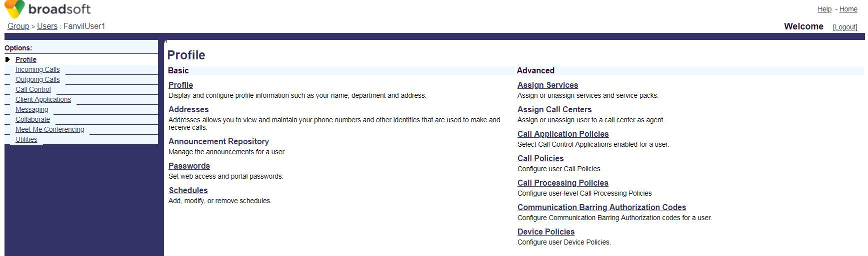The width and height of the screenshot is (868, 256).
Task: Open Device Policies configuration
Action: click(x=545, y=232)
